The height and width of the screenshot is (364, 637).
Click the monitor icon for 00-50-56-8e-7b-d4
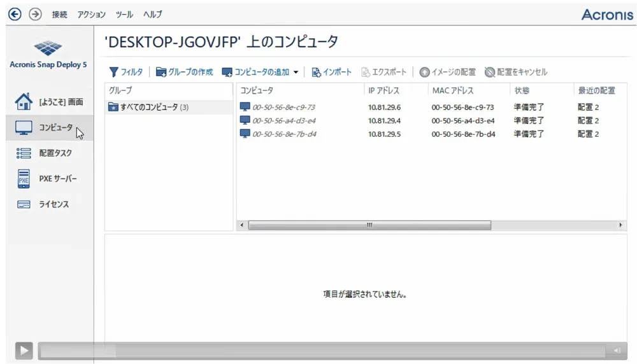(245, 134)
